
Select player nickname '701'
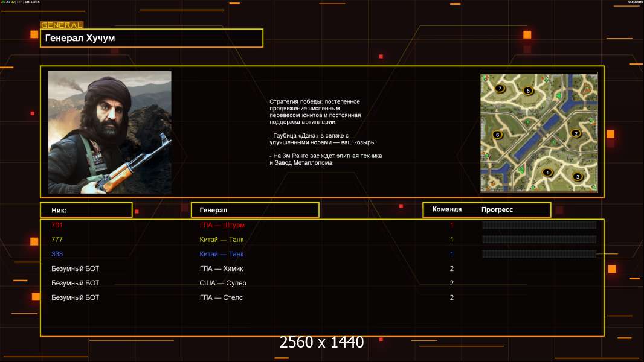click(57, 225)
